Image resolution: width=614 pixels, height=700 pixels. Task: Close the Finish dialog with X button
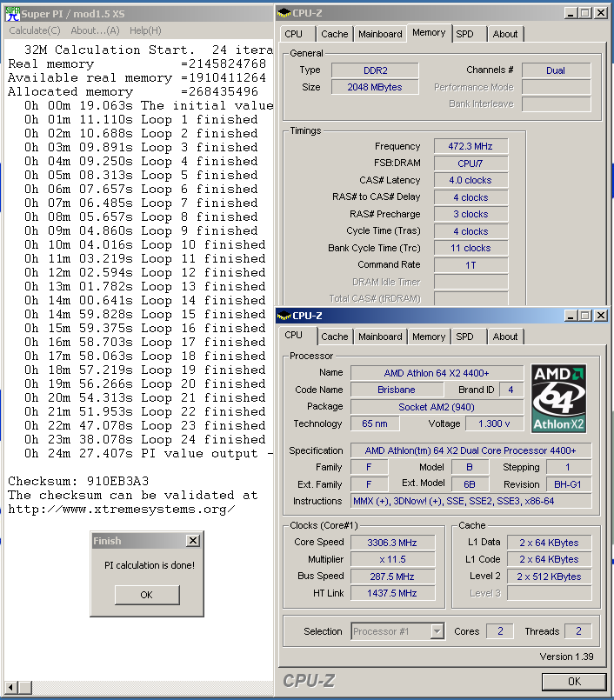click(x=192, y=541)
